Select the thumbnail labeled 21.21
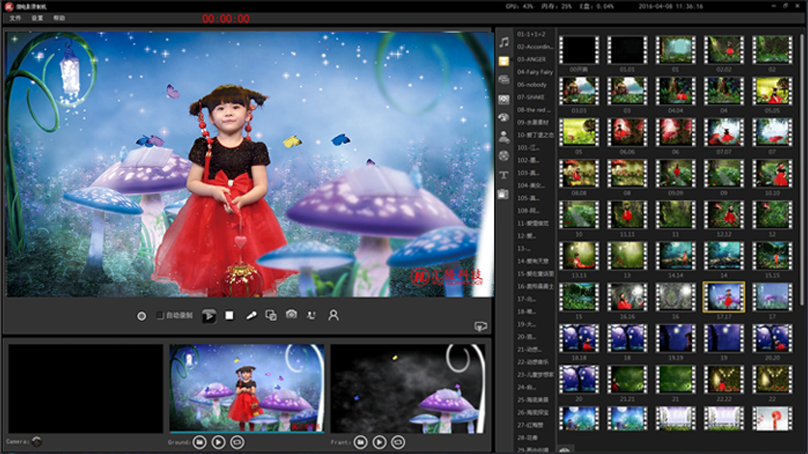This screenshot has width=808, height=454. 627,380
